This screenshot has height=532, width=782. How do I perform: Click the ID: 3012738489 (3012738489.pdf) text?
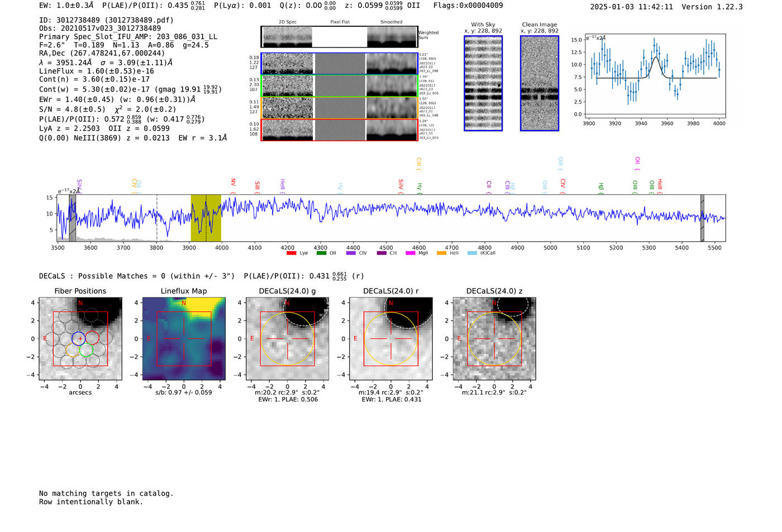coord(106,20)
